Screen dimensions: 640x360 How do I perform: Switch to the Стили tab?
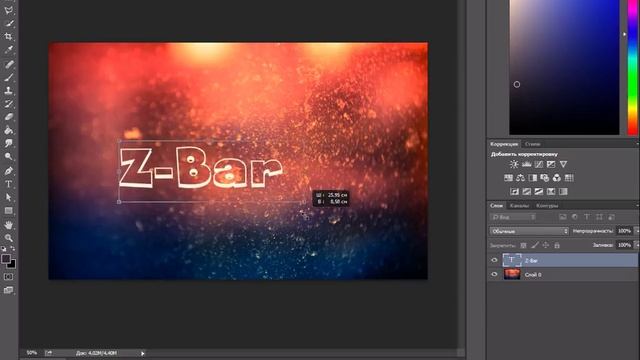[533, 144]
